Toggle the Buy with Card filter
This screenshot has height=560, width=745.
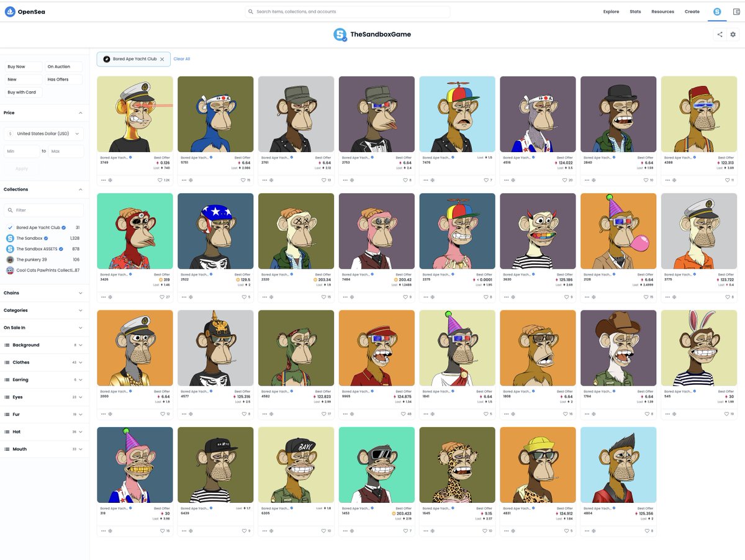tap(24, 93)
